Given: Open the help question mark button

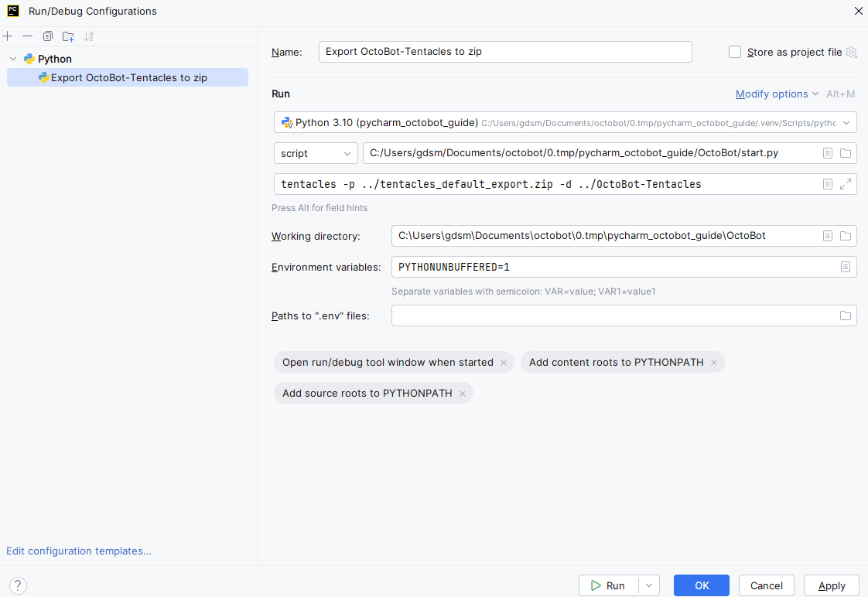Looking at the screenshot, I should 18,585.
